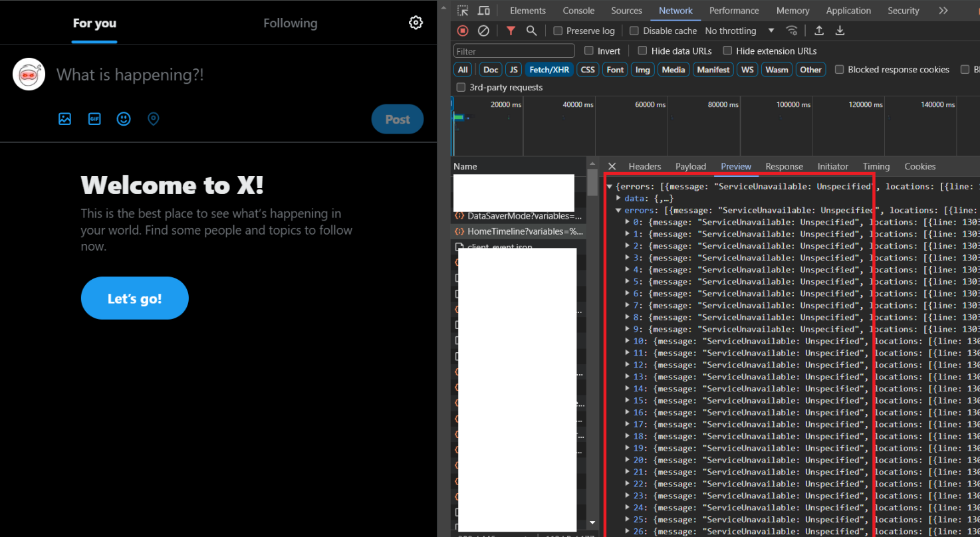The height and width of the screenshot is (537, 980).
Task: Click the Let's go! button
Action: 135,298
